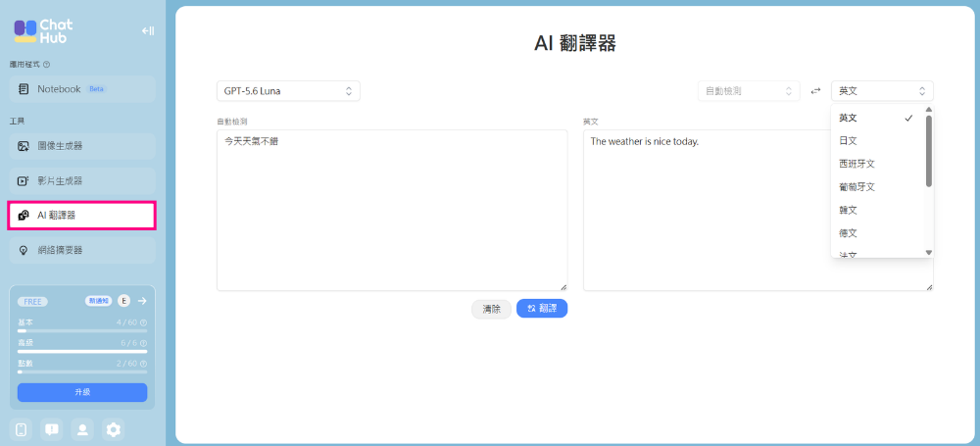
Task: Select 西班牙文 in the language list
Action: [876, 164]
